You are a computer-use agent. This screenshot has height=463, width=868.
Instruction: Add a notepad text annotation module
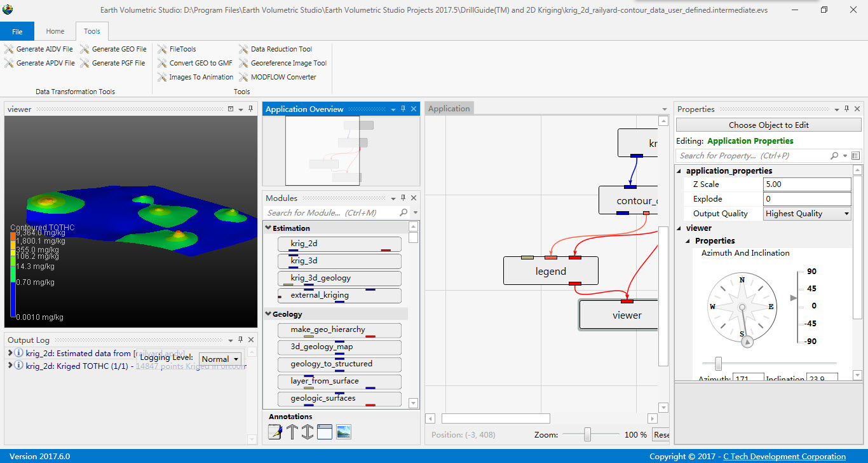pyautogui.click(x=275, y=432)
